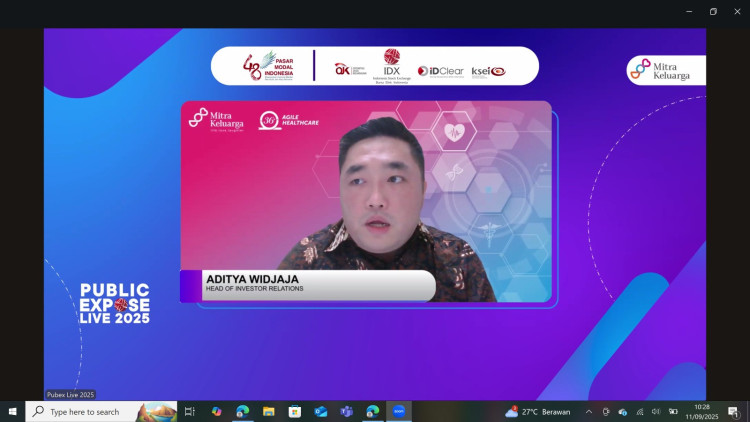
Task: Click the Type here to search box
Action: point(101,411)
